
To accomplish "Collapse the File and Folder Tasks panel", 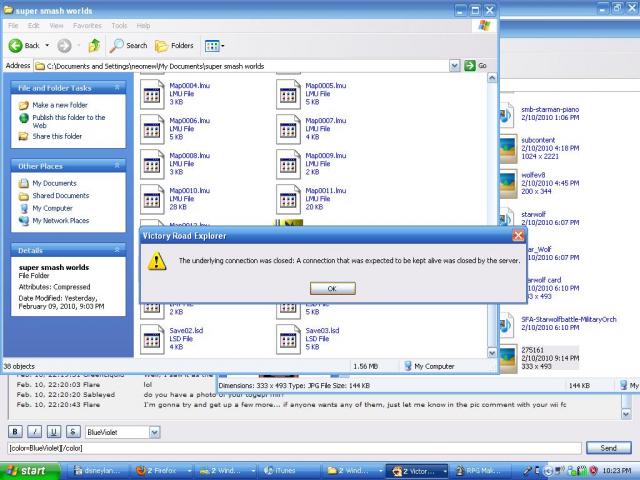I will (118, 88).
